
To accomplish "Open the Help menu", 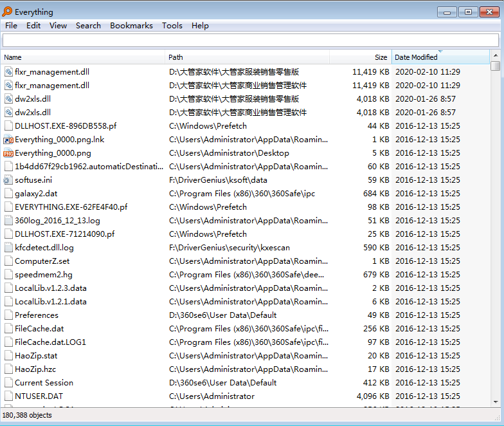I will [200, 26].
